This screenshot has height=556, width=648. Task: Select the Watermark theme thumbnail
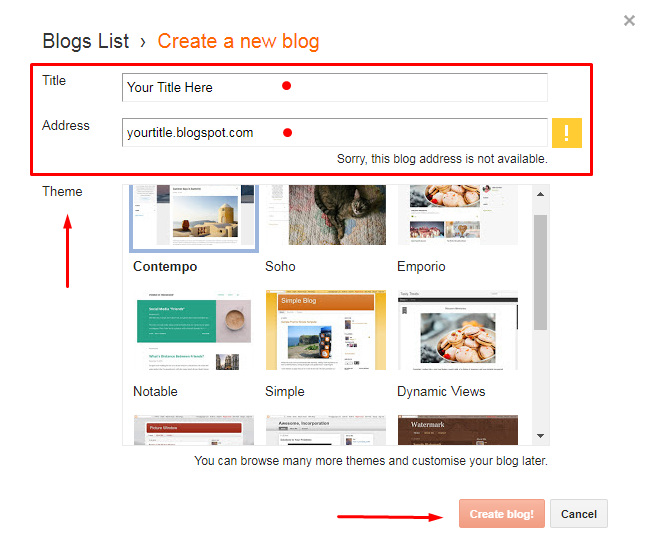click(457, 430)
